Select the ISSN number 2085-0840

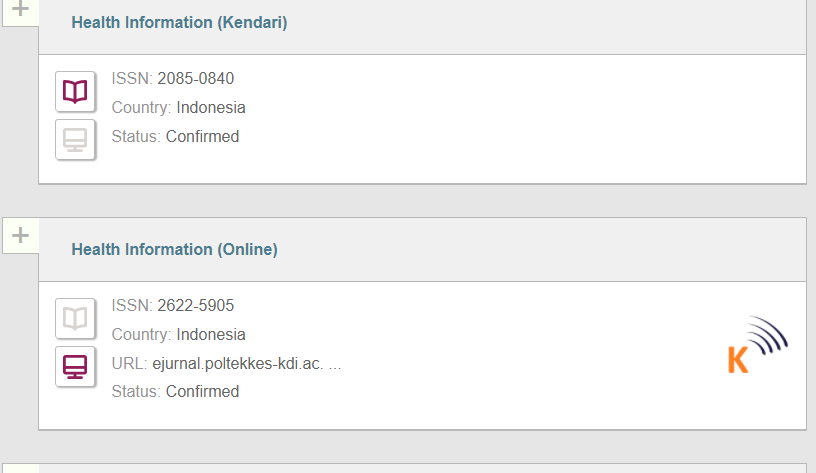[195, 79]
